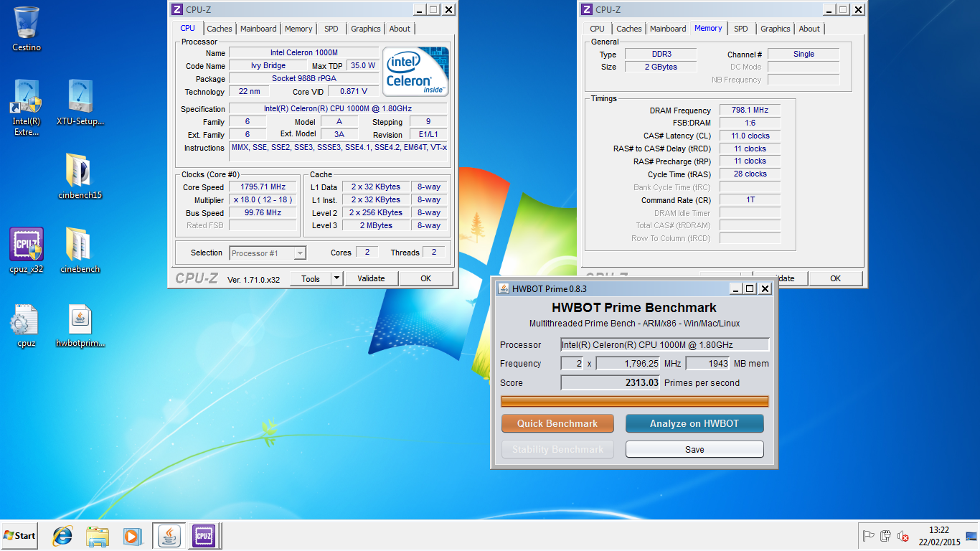Select the cpuz_x32 desktop icon
Image resolution: width=980 pixels, height=551 pixels.
point(27,250)
